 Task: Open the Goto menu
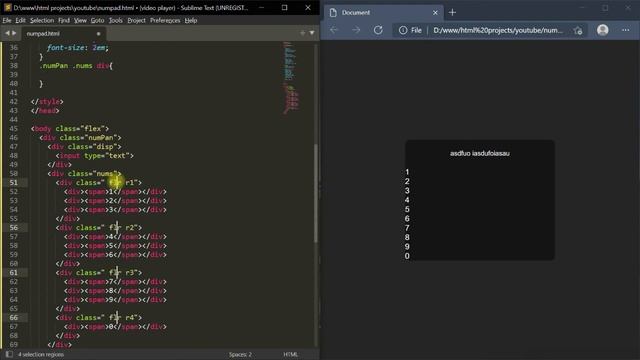click(x=98, y=20)
